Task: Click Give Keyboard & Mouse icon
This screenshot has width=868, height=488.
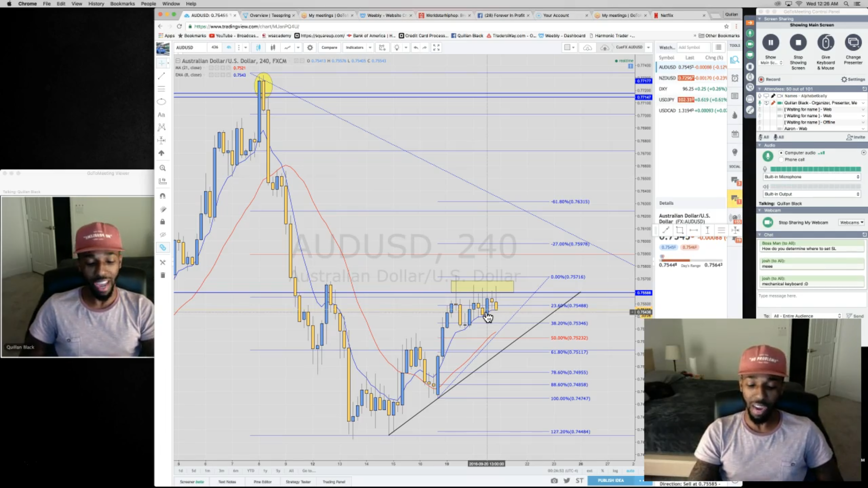Action: pyautogui.click(x=826, y=43)
